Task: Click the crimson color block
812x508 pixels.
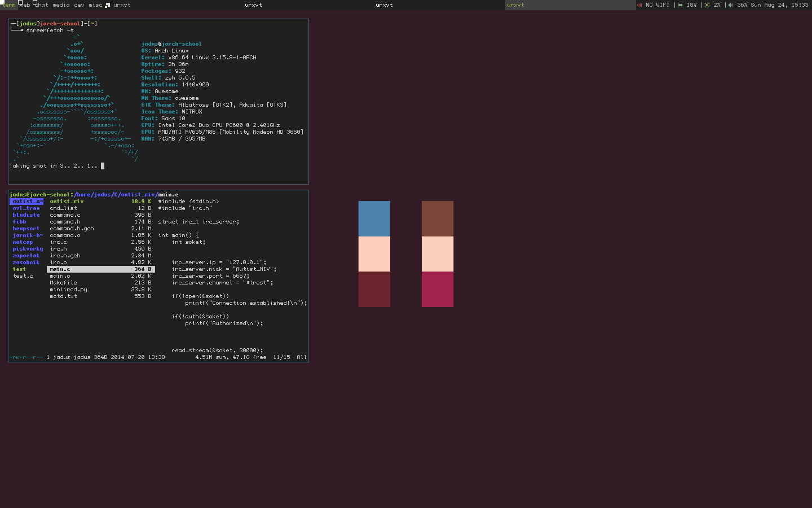Action: (x=438, y=289)
